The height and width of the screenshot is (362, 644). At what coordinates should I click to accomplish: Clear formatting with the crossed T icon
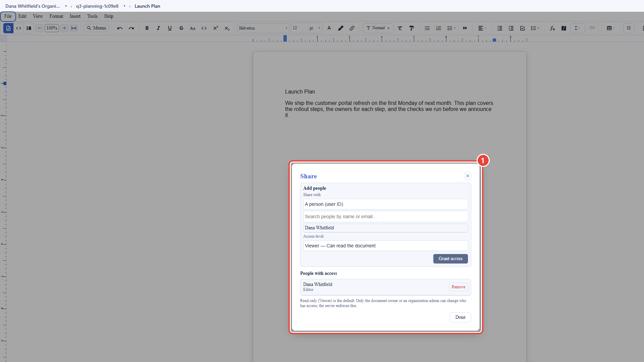click(400, 28)
